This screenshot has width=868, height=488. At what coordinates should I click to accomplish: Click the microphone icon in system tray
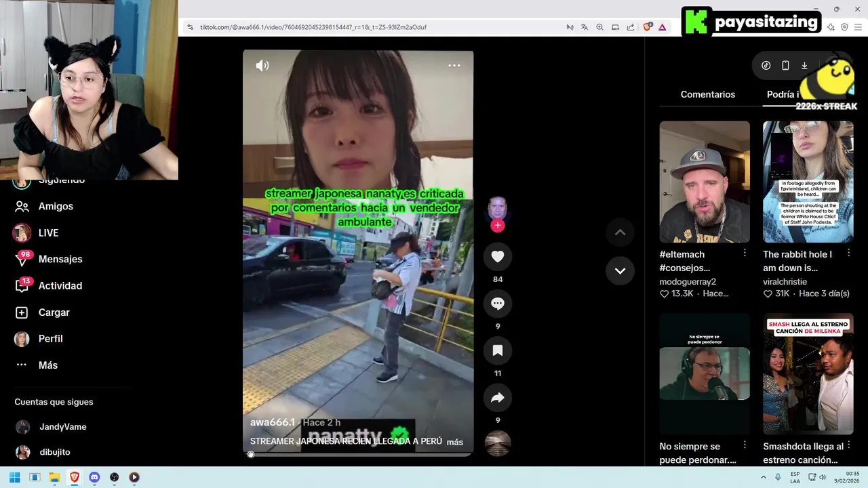coord(778,477)
